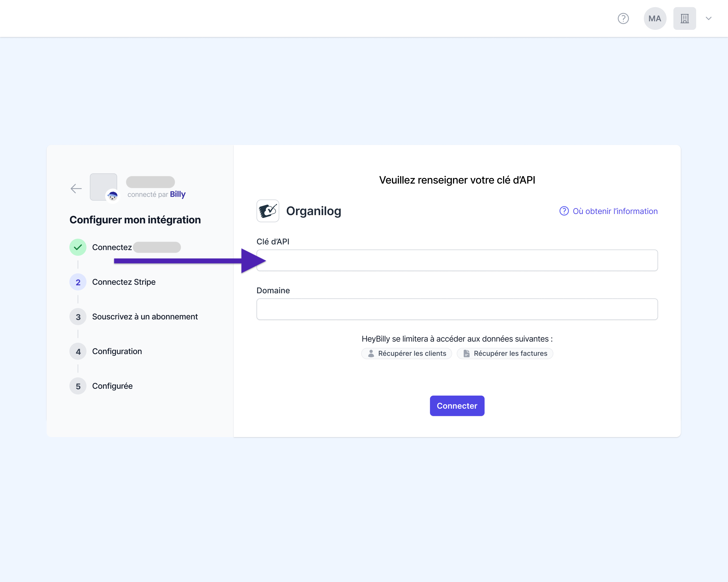This screenshot has height=582, width=728.
Task: Click the 'Récupérer les factures' chip
Action: coord(505,354)
